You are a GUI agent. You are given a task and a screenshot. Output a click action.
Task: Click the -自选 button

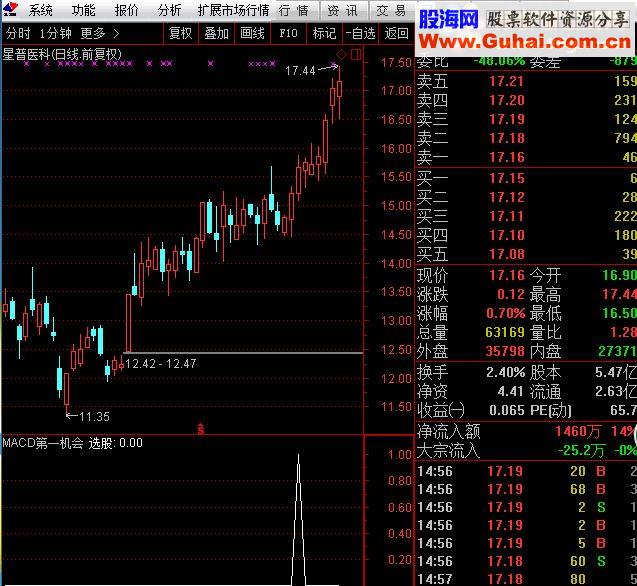coord(360,33)
